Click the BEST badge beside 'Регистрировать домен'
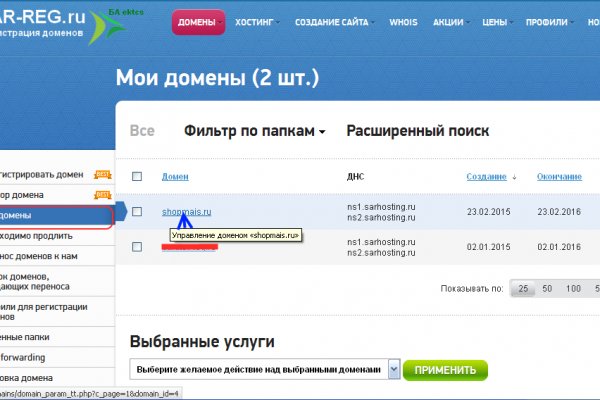The height and width of the screenshot is (400, 600). 101,174
